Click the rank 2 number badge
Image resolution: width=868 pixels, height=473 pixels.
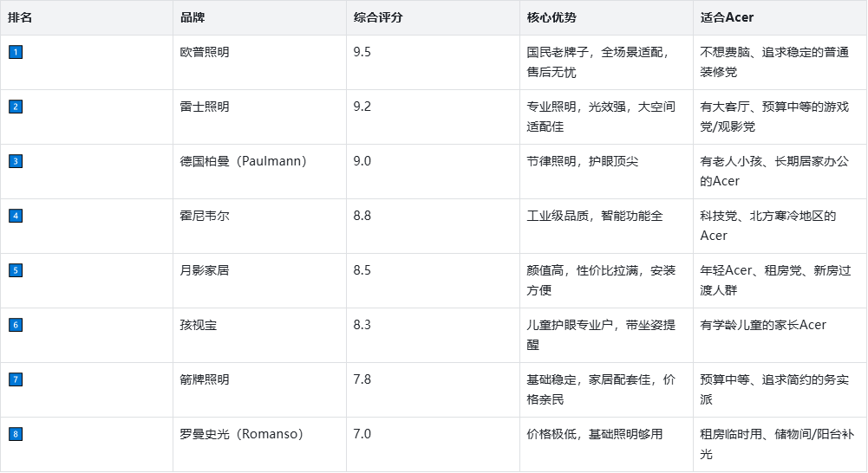tap(16, 107)
